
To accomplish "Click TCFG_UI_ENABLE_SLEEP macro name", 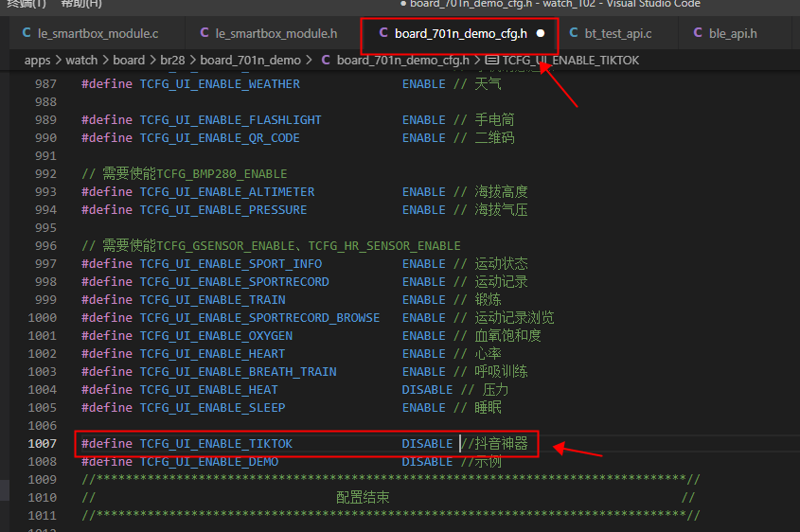I will pyautogui.click(x=213, y=408).
